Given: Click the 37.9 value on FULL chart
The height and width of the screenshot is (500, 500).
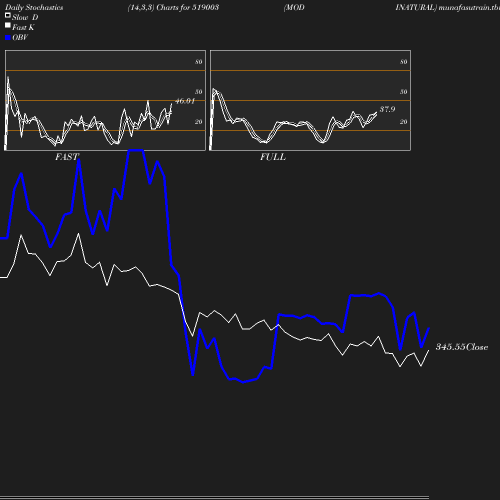Looking at the screenshot, I should 387,109.
